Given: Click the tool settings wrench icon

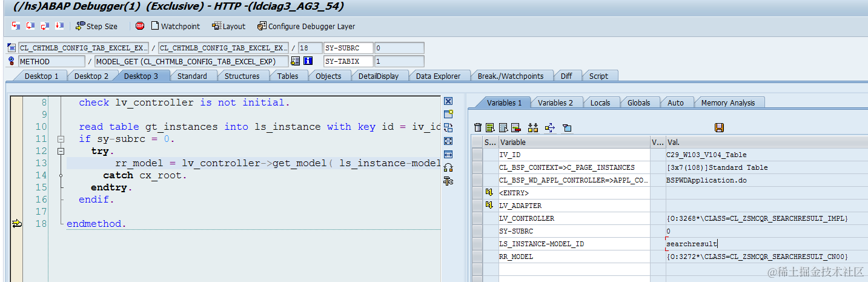Looking at the screenshot, I should 448,181.
